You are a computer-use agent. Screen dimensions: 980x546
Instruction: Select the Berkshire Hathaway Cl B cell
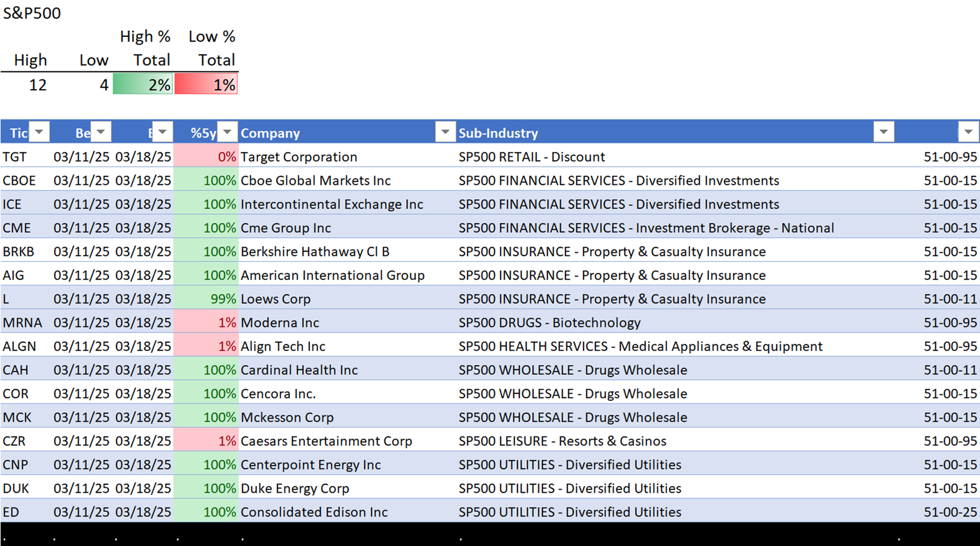[315, 252]
